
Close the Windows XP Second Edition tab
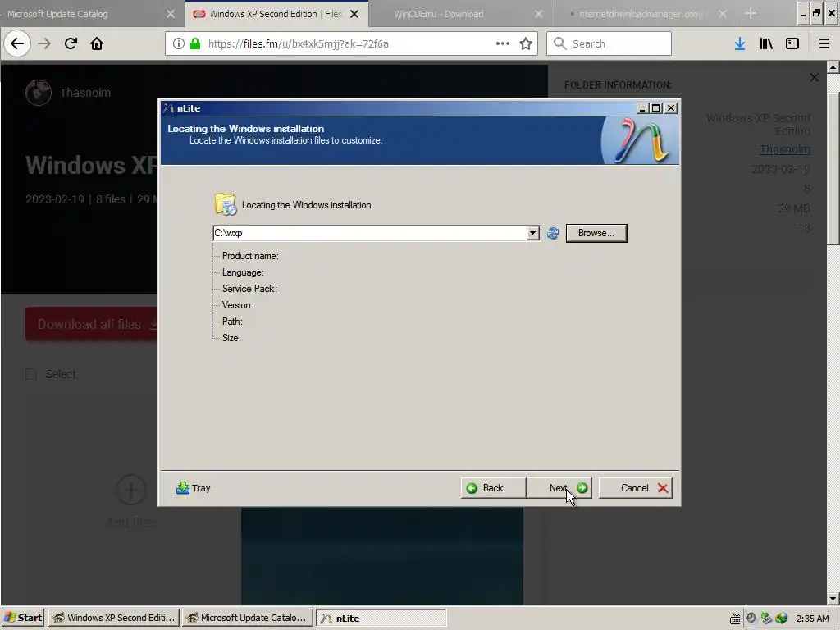coord(354,14)
